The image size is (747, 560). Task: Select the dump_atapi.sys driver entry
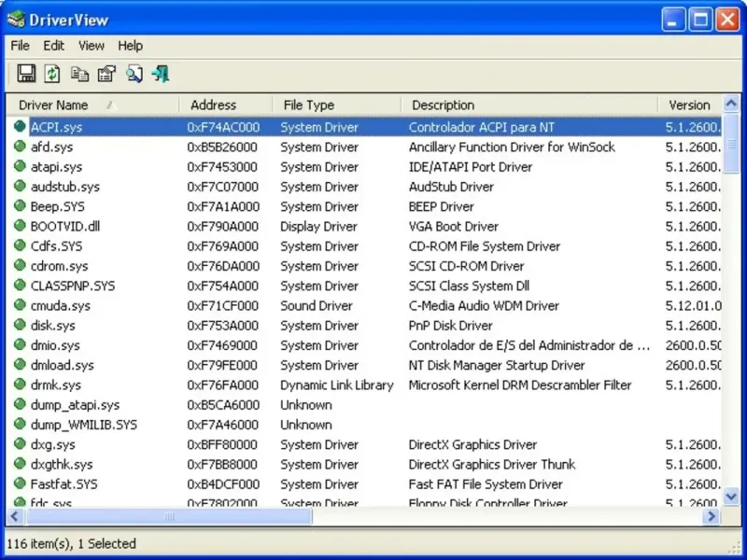75,405
